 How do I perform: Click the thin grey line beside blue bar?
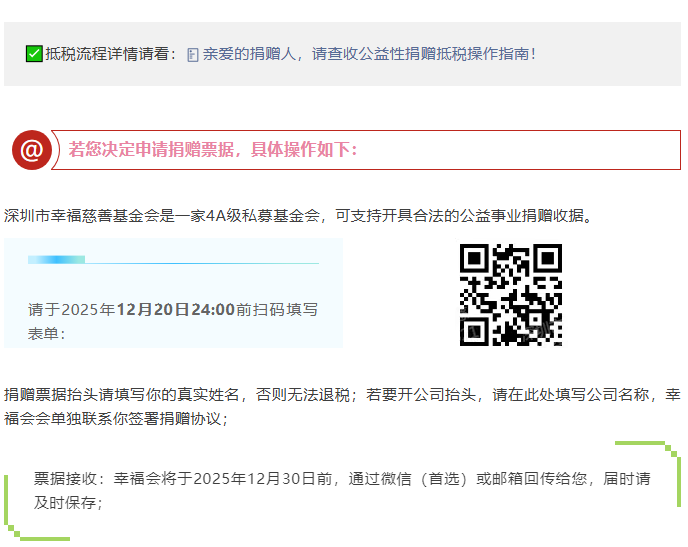click(x=200, y=262)
